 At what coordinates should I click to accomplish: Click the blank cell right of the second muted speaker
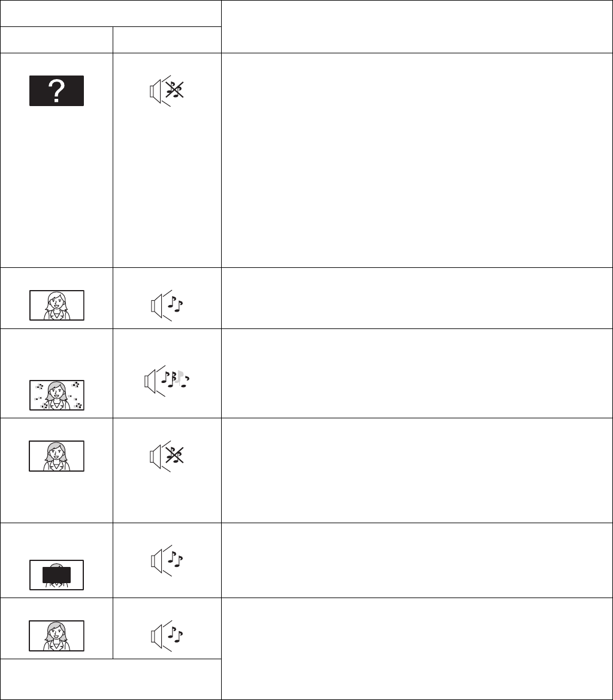point(416,470)
